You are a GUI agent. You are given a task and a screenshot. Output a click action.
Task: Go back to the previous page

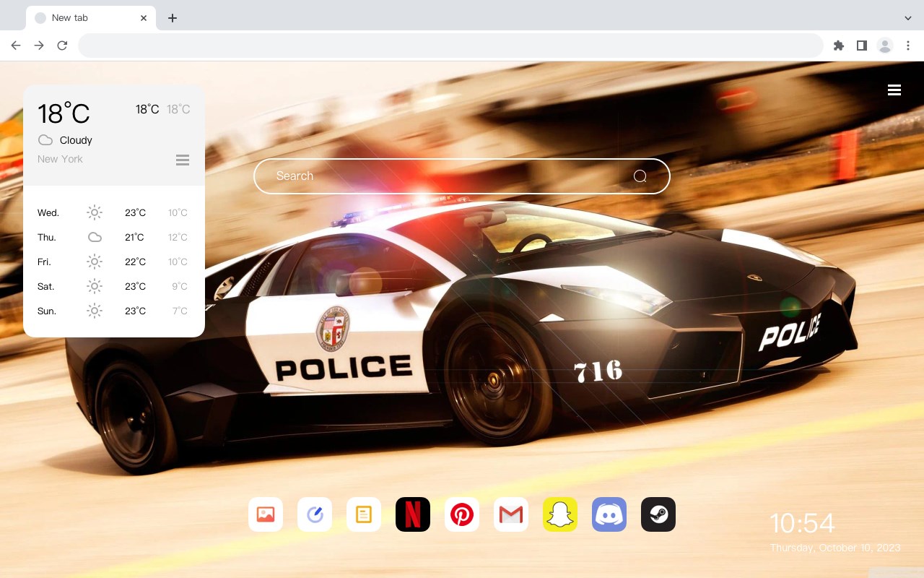pyautogui.click(x=16, y=46)
